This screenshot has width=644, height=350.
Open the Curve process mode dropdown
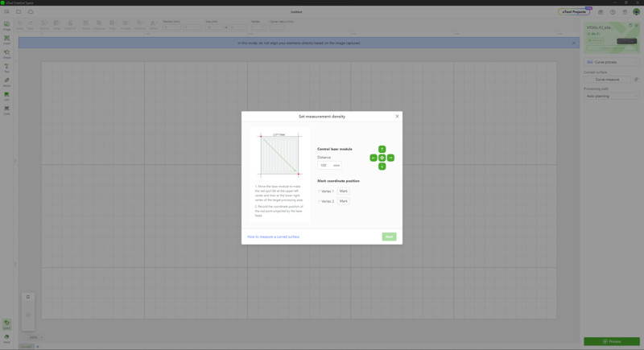pos(612,62)
